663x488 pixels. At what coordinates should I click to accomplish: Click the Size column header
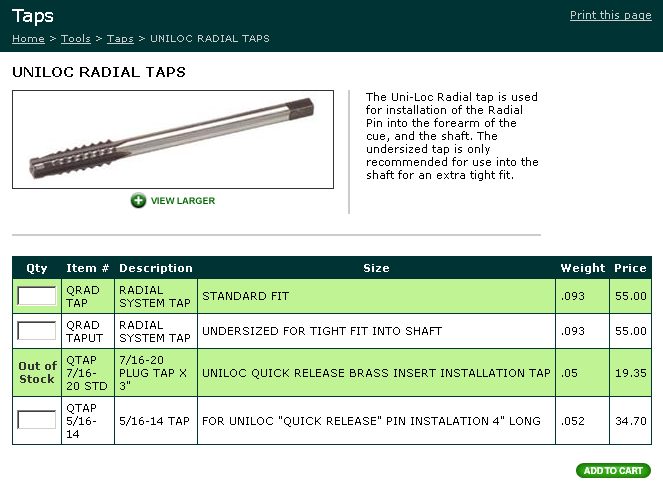point(376,268)
